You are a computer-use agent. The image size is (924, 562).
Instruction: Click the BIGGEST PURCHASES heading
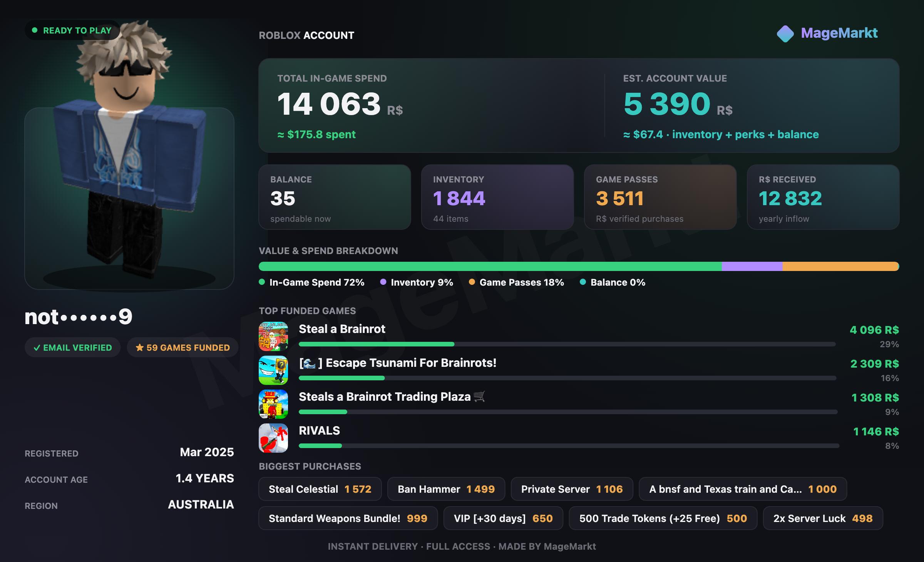(x=310, y=466)
